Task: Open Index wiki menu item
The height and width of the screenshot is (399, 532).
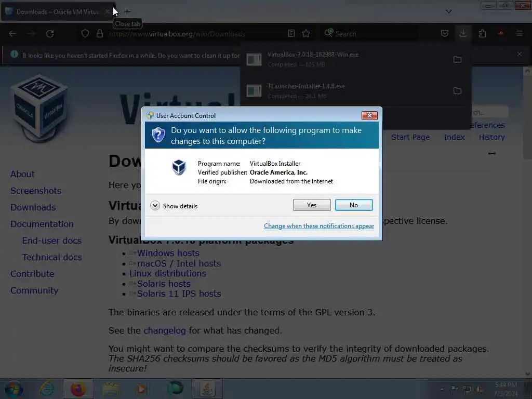Action: coord(454,137)
